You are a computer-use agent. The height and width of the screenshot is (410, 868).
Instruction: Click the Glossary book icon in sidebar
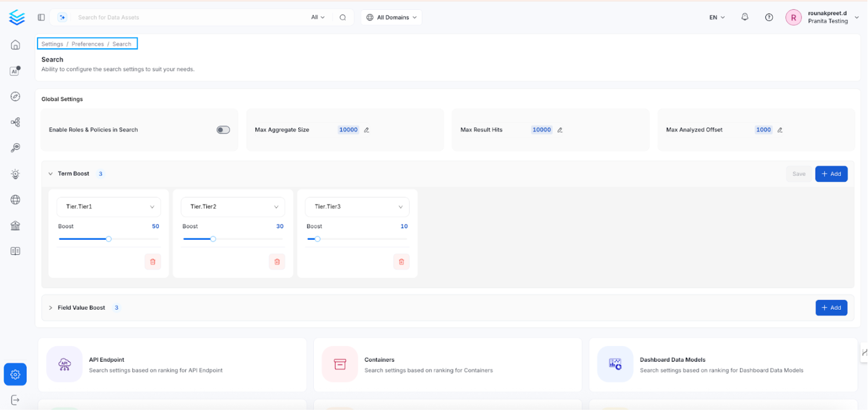click(14, 251)
